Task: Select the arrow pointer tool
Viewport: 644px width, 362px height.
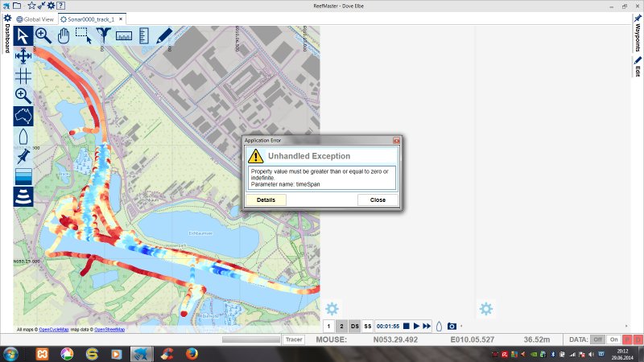Action: click(23, 35)
